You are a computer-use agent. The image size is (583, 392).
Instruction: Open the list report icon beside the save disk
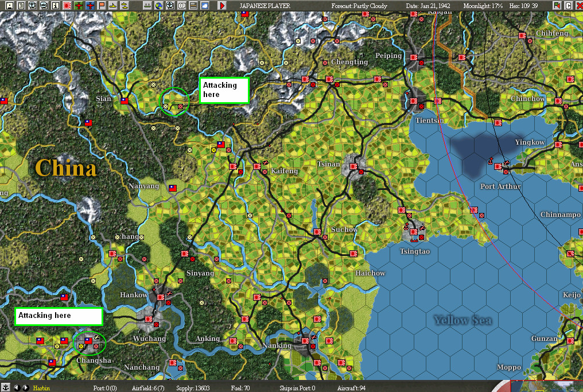[21, 5]
